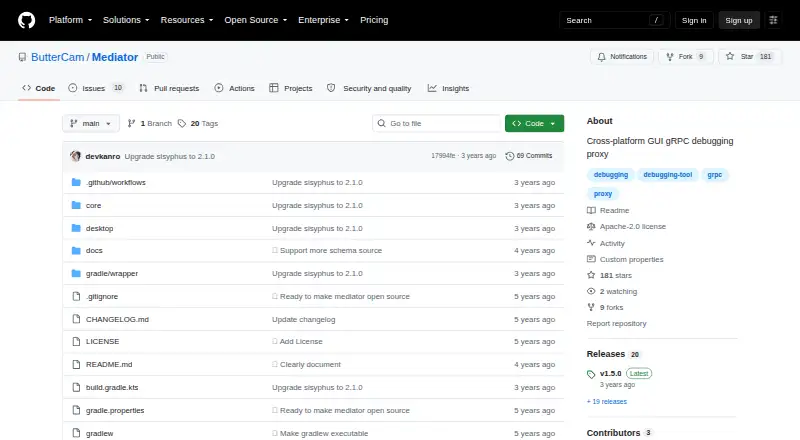Open the Mediator repository link

115,57
